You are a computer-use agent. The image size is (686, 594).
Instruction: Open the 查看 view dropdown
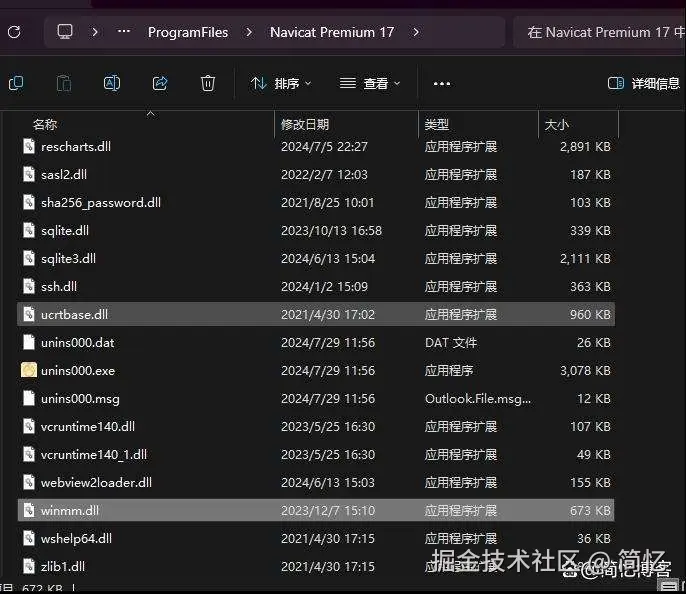(370, 83)
